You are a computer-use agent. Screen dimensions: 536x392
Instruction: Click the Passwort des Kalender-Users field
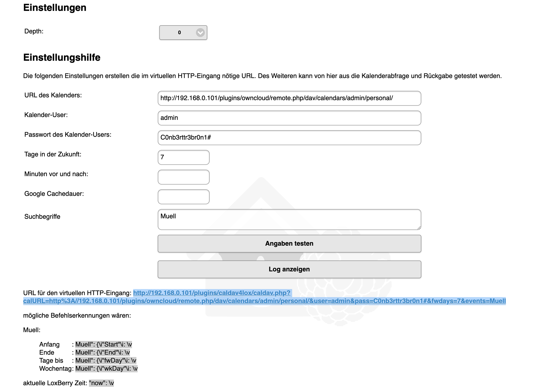[x=289, y=138]
